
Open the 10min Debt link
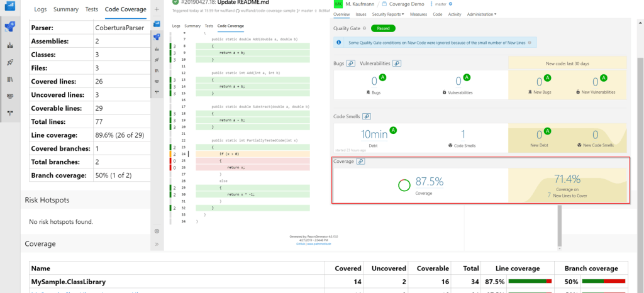point(374,135)
